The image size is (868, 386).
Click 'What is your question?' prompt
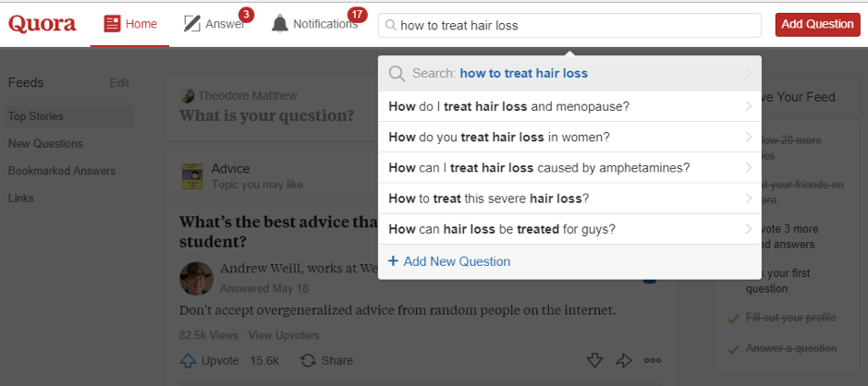(x=266, y=115)
